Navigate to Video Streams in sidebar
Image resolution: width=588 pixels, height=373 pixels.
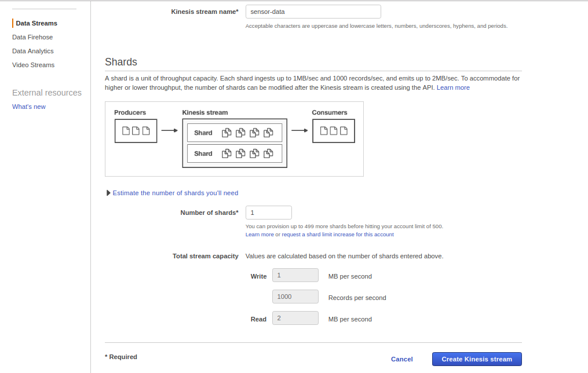tap(34, 65)
